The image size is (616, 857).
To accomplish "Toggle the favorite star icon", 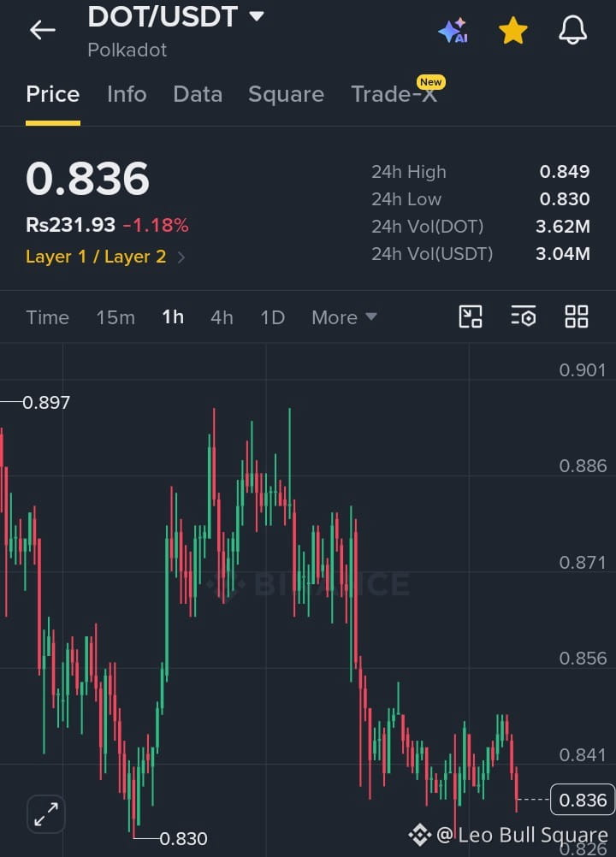I will tap(512, 30).
